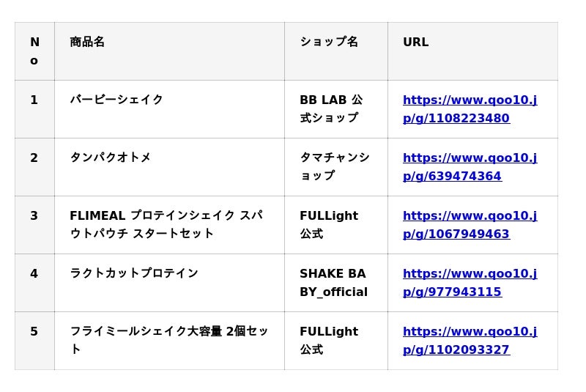Select the バービーシェイク product cell
Image resolution: width=586 pixels, height=392 pixels.
tap(116, 100)
